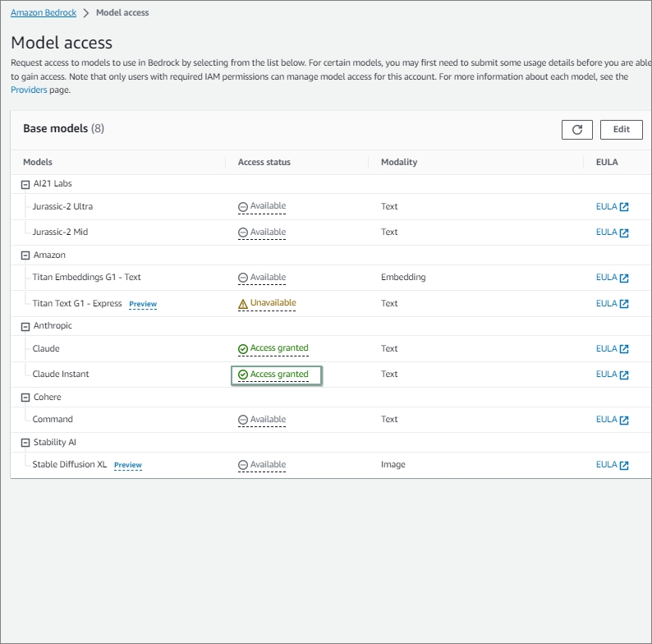
Task: Click the Unavailable status for Titan Text Express
Action: click(x=267, y=303)
